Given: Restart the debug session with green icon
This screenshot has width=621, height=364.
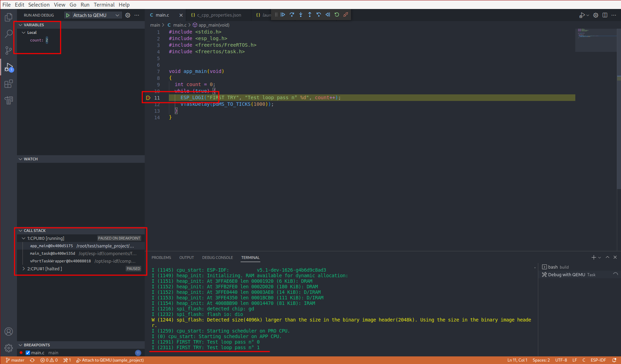Looking at the screenshot, I should [x=337, y=15].
